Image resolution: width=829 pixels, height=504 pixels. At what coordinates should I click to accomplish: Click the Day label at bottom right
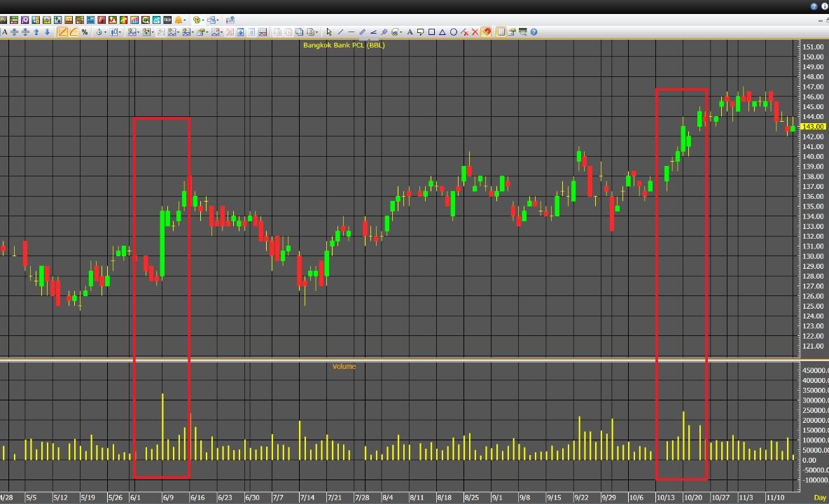coord(819,497)
